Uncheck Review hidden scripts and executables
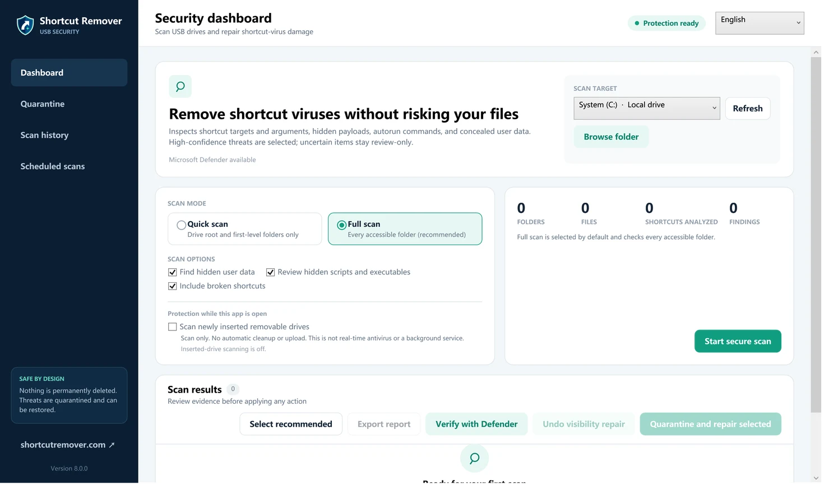The image size is (829, 504). pos(270,272)
